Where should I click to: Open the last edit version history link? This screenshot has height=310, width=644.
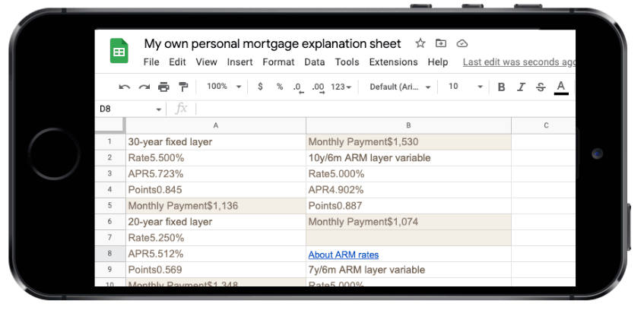point(519,62)
